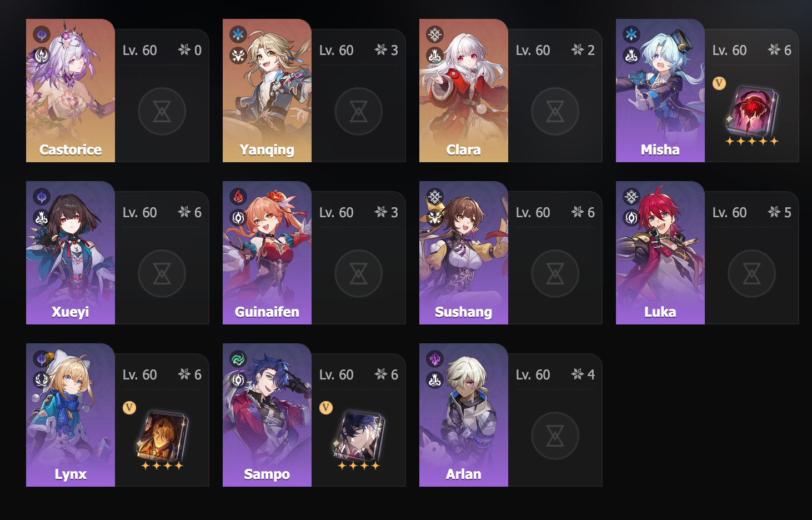This screenshot has width=812, height=520.
Task: Click the Sushang name label
Action: pos(464,312)
